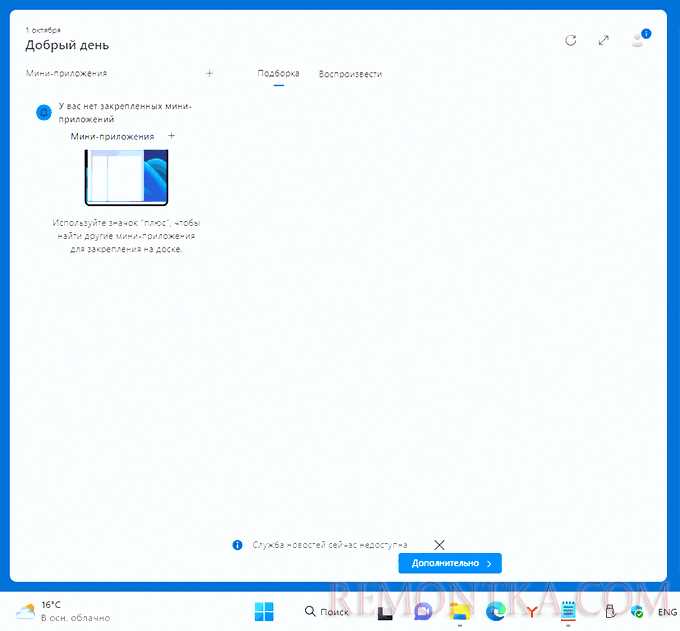The height and width of the screenshot is (631, 680).
Task: Change input language via ENG indicator
Action: [x=667, y=612]
